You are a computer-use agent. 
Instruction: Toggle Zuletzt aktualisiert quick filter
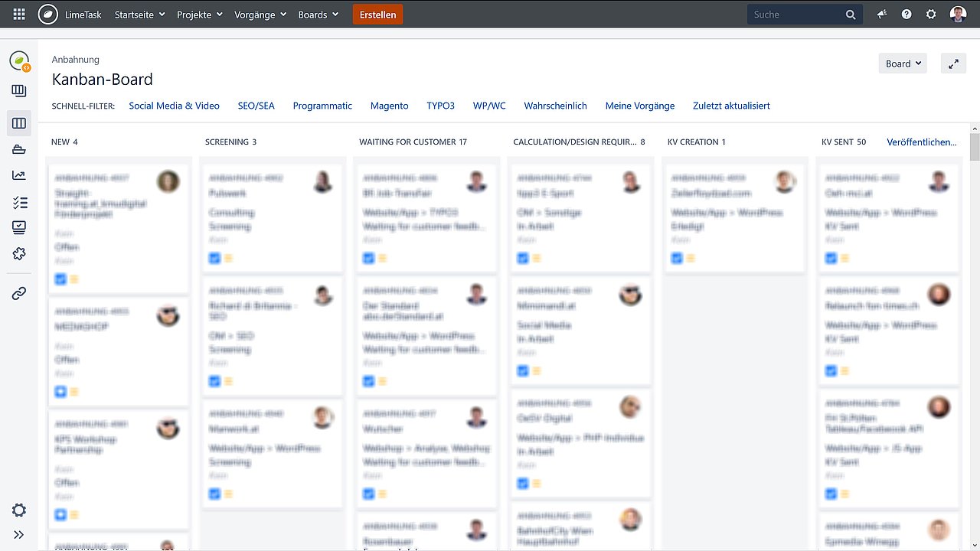point(731,106)
